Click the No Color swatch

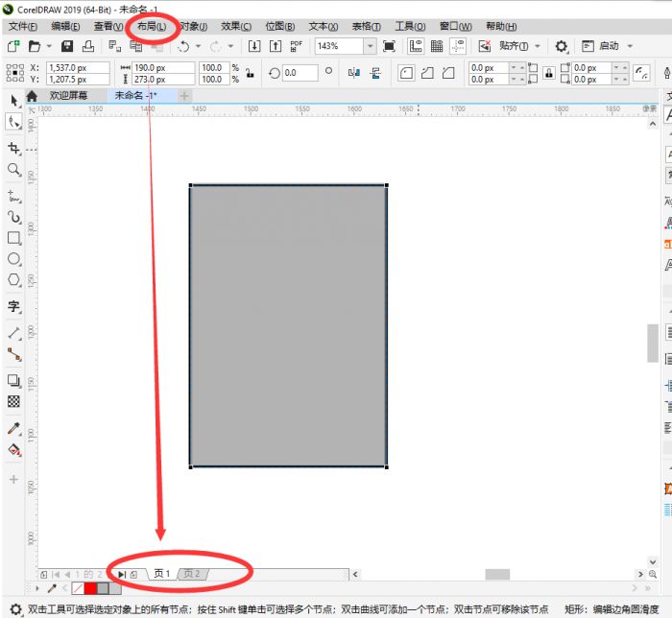(x=78, y=588)
